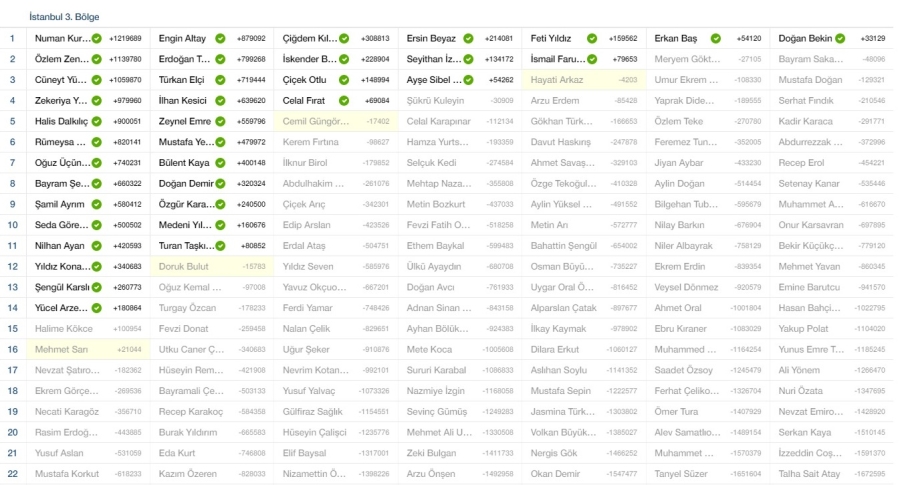Click the green check in the +180864 row
The image size is (900, 485).
tap(97, 308)
